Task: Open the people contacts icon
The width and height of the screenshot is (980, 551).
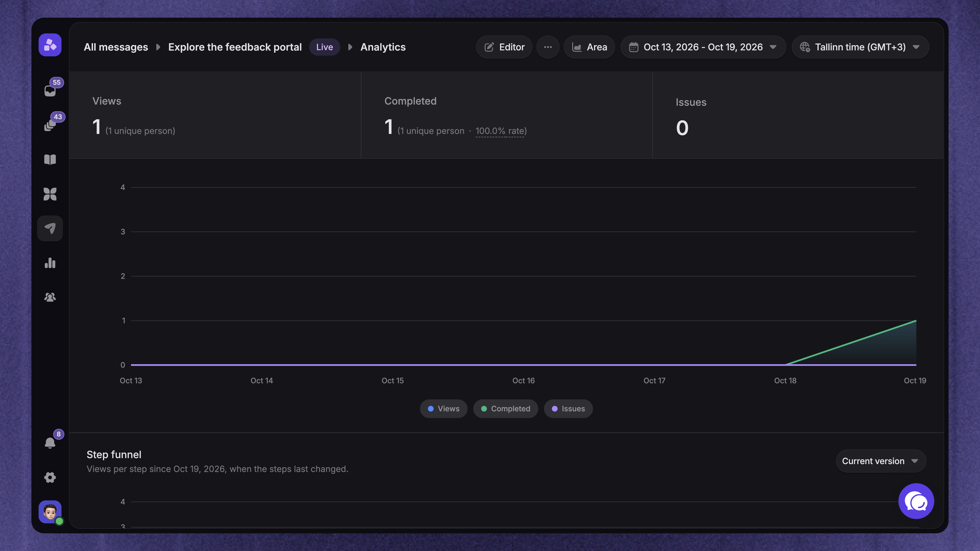Action: click(50, 297)
